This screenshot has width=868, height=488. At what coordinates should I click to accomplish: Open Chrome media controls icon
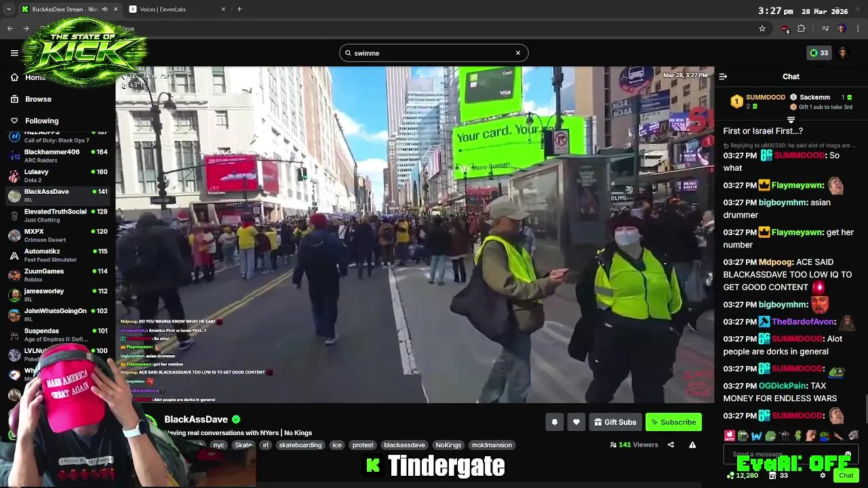point(825,28)
